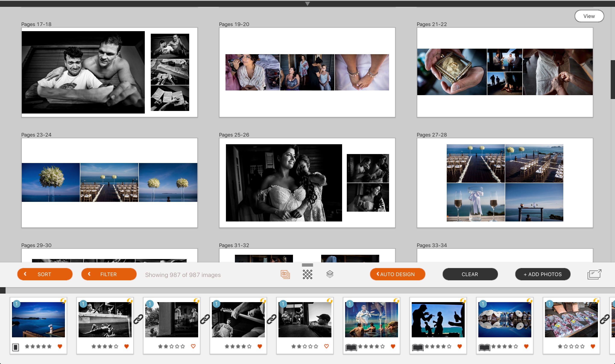Click the 'Pages 33-34' label
The height and width of the screenshot is (364, 615).
[x=432, y=245]
